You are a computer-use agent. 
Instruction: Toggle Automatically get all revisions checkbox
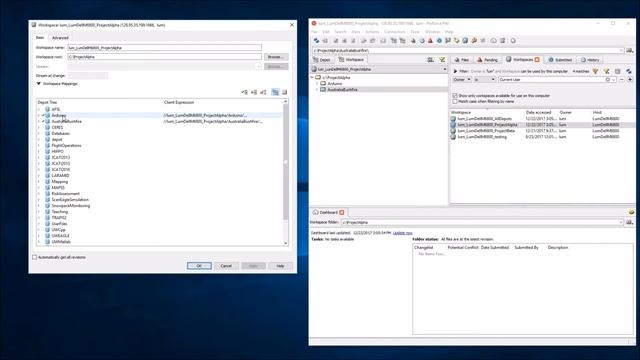35,257
